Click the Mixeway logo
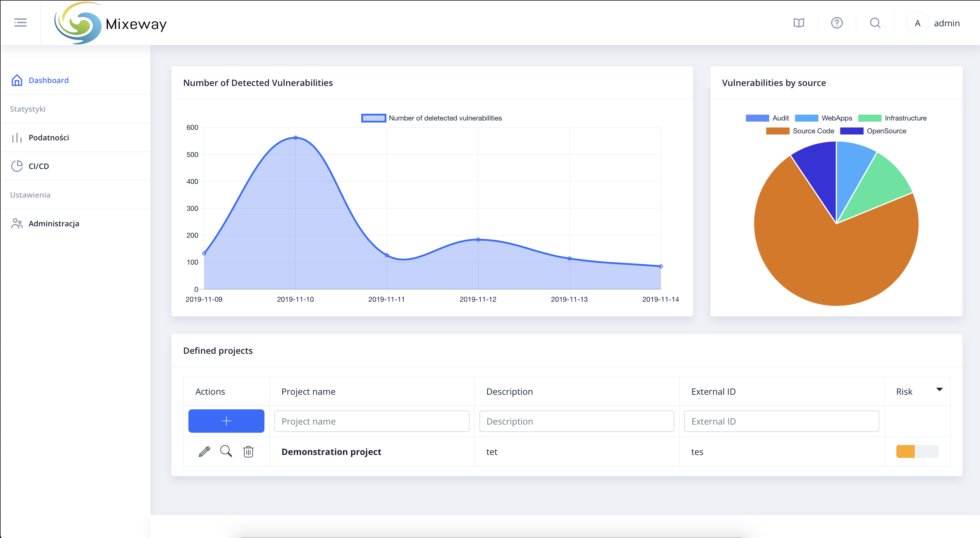The image size is (980, 538). [110, 23]
